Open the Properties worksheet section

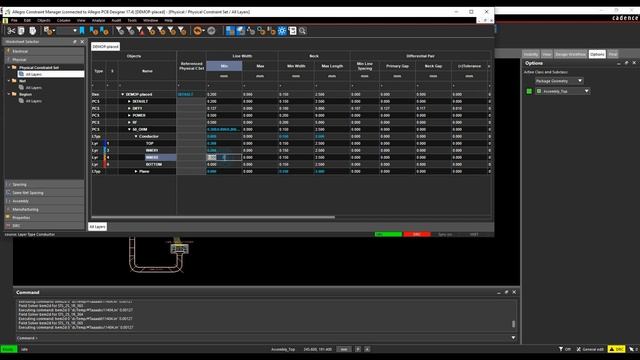point(44,218)
